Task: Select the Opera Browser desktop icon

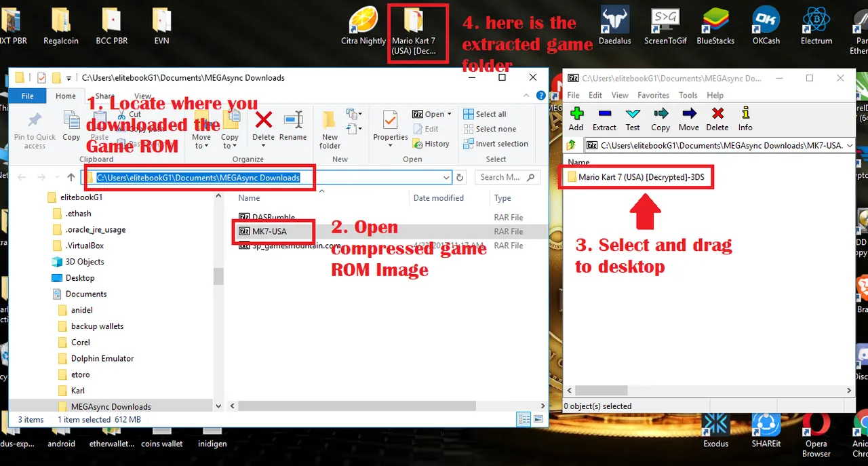Action: (816, 435)
